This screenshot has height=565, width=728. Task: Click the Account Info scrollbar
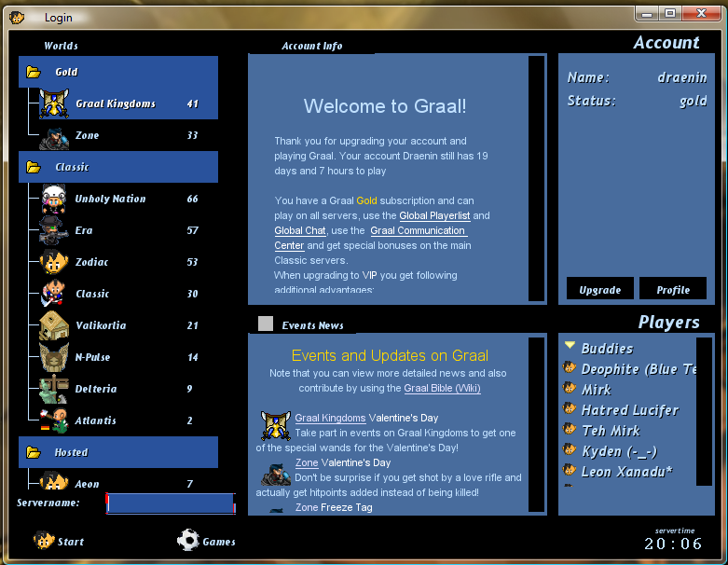point(536,179)
